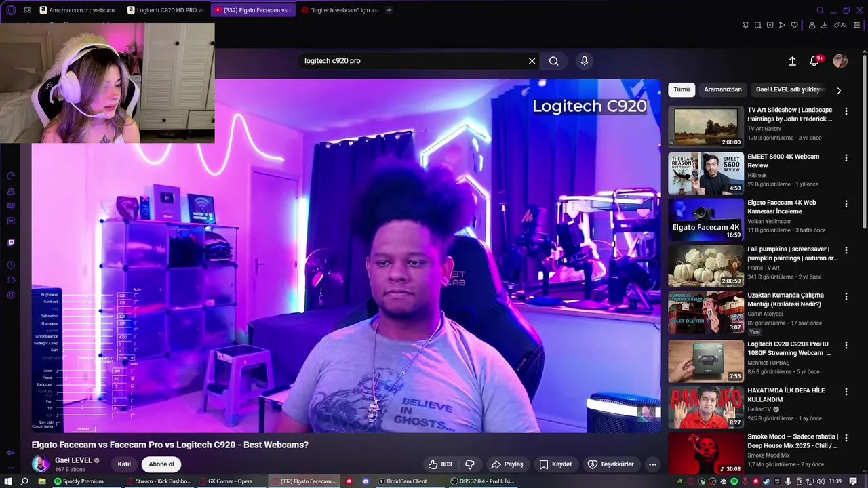Click the snapshot icon in the browser toolbar
This screenshot has height=488, width=868.
[757, 25]
